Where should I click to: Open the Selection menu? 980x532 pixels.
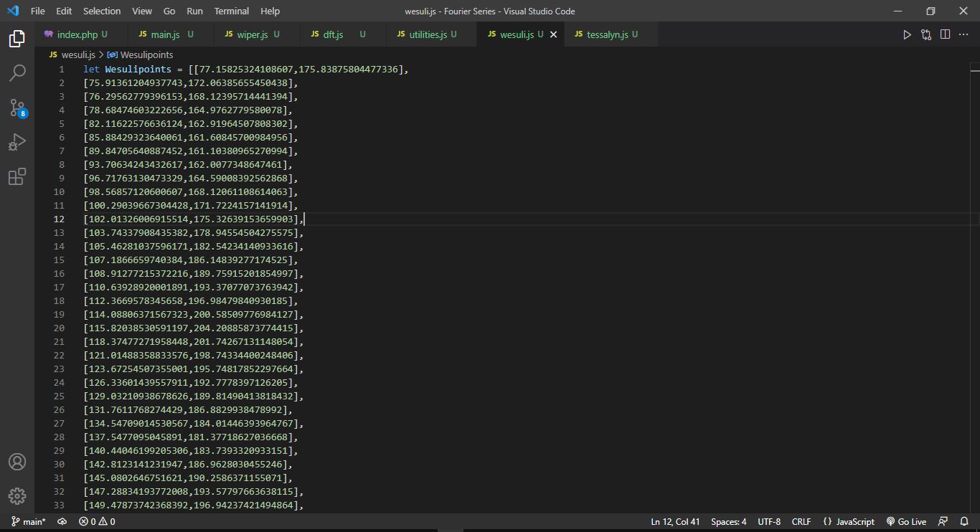click(102, 11)
